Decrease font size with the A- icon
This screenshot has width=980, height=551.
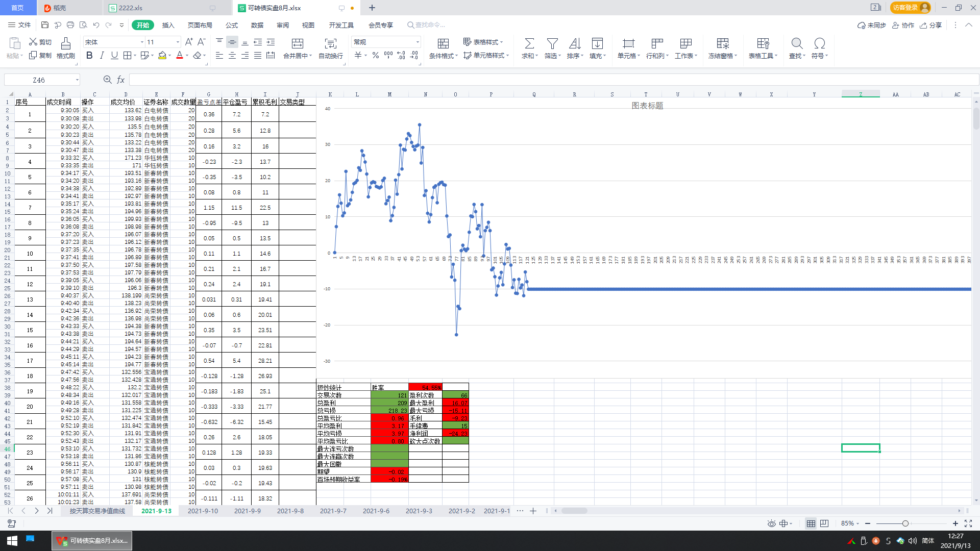[x=202, y=42]
